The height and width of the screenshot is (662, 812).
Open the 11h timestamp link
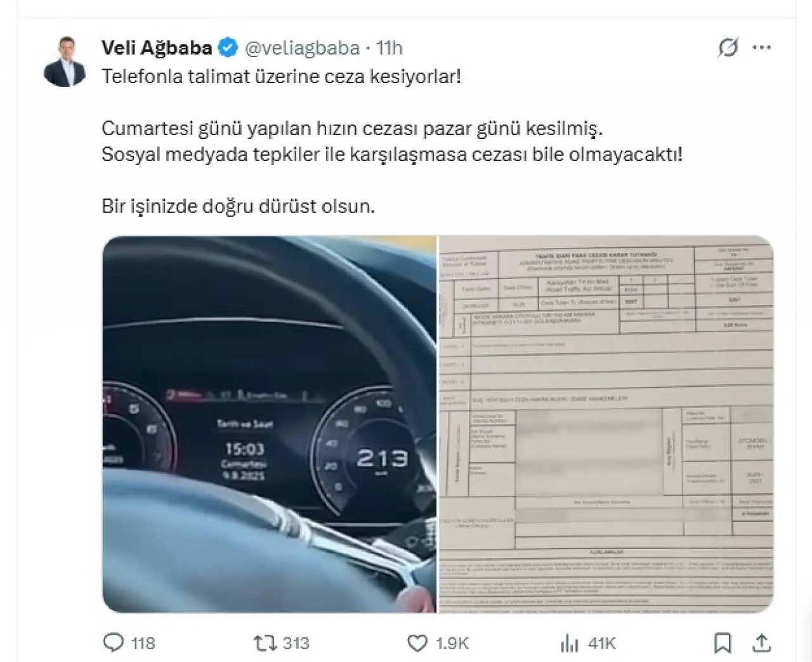click(390, 48)
